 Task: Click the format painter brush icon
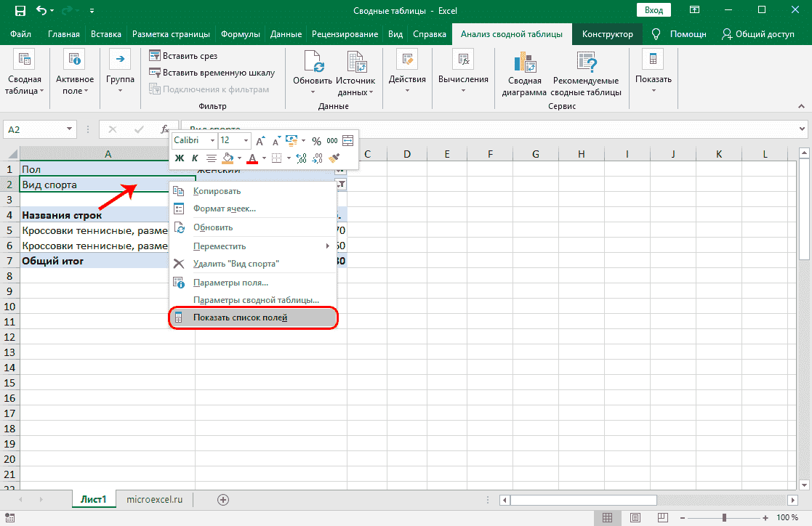pos(334,158)
